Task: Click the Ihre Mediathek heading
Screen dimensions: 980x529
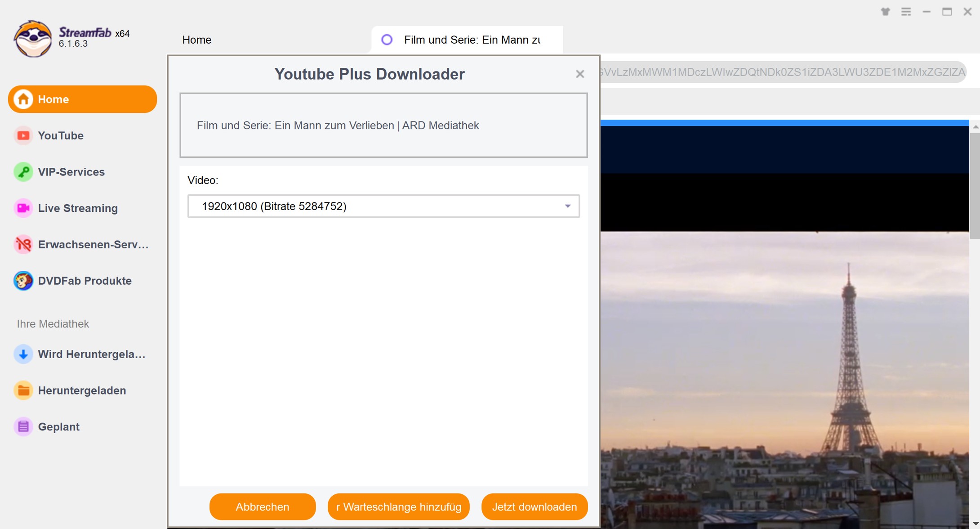Action: point(53,324)
